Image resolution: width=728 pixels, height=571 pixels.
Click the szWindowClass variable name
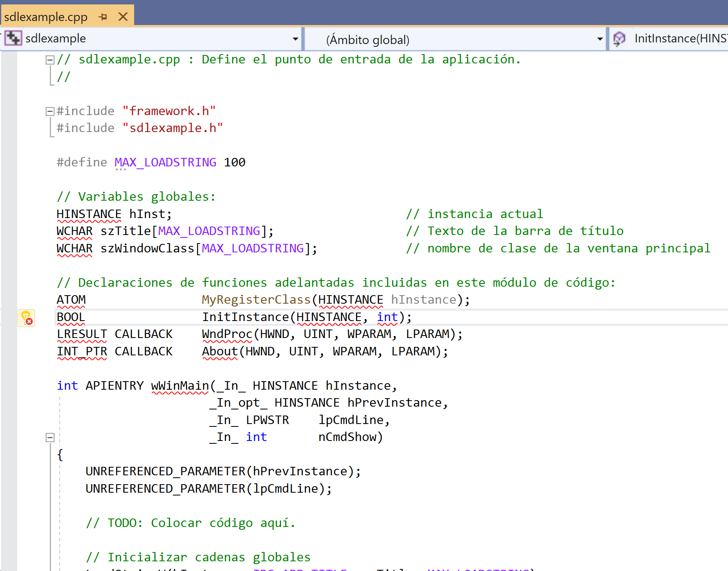coord(147,248)
